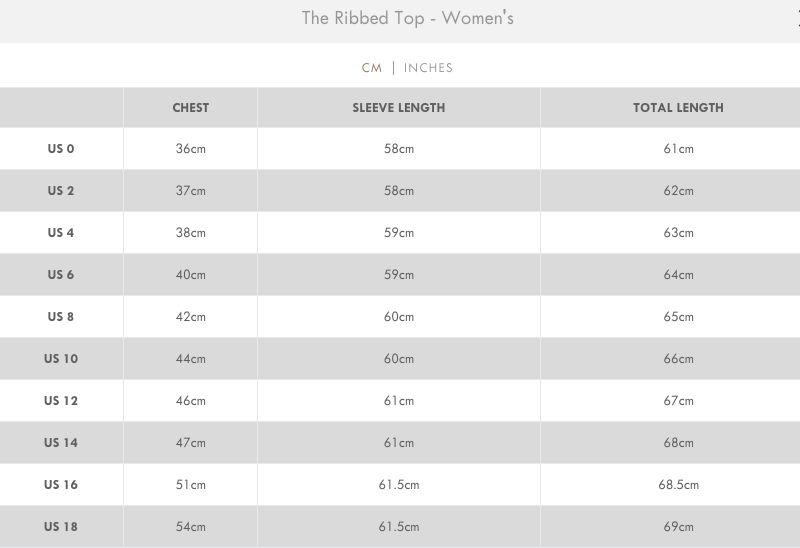Image resolution: width=800 pixels, height=548 pixels.
Task: Switch size chart units to INCHES
Action: pyautogui.click(x=428, y=68)
